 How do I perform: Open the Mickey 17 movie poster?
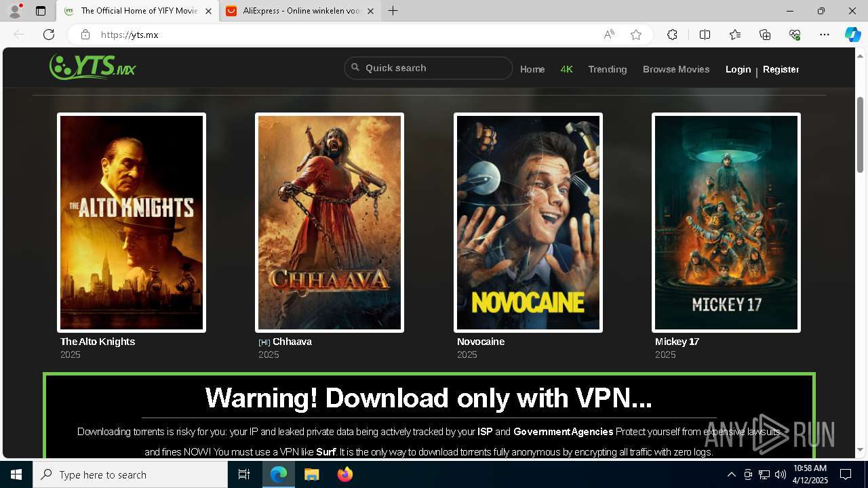click(726, 222)
